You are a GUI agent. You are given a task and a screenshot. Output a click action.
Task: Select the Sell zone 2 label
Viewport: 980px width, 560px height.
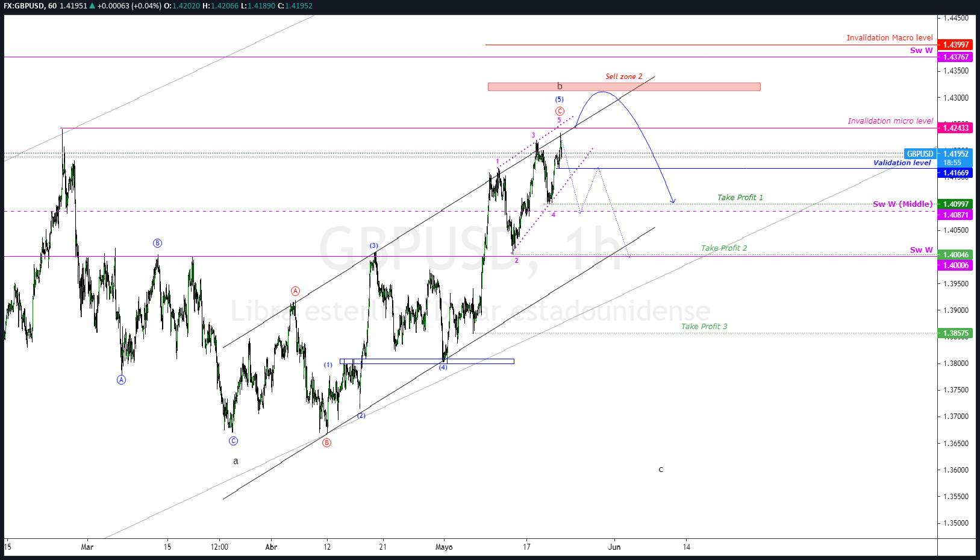[624, 77]
